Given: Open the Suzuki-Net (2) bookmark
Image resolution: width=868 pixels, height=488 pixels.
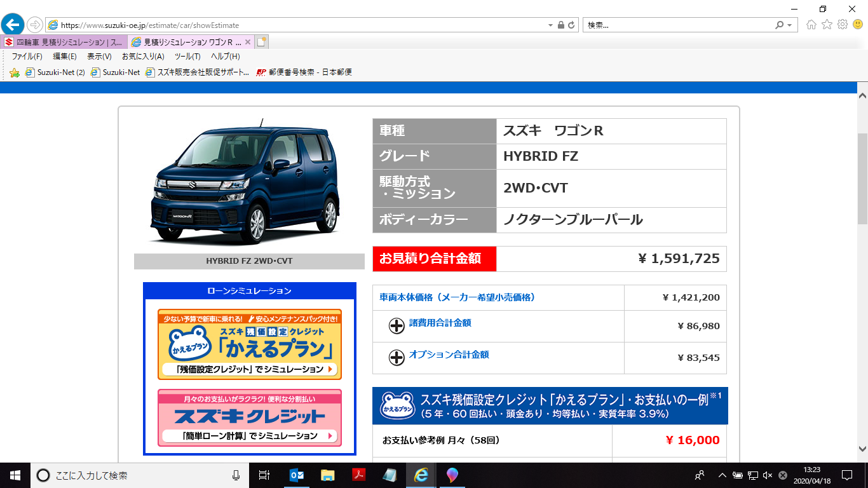Looking at the screenshot, I should (55, 72).
